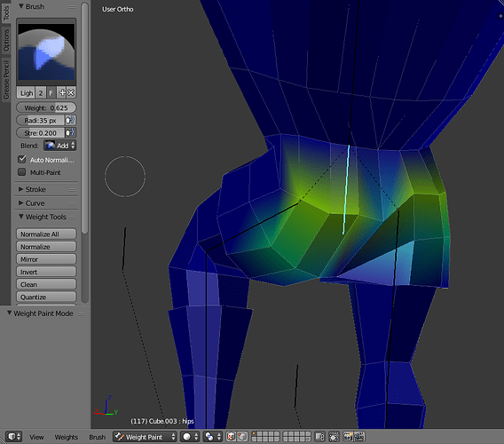Switch to the Grease Pencil tab
The image size is (504, 444).
(x=6, y=79)
